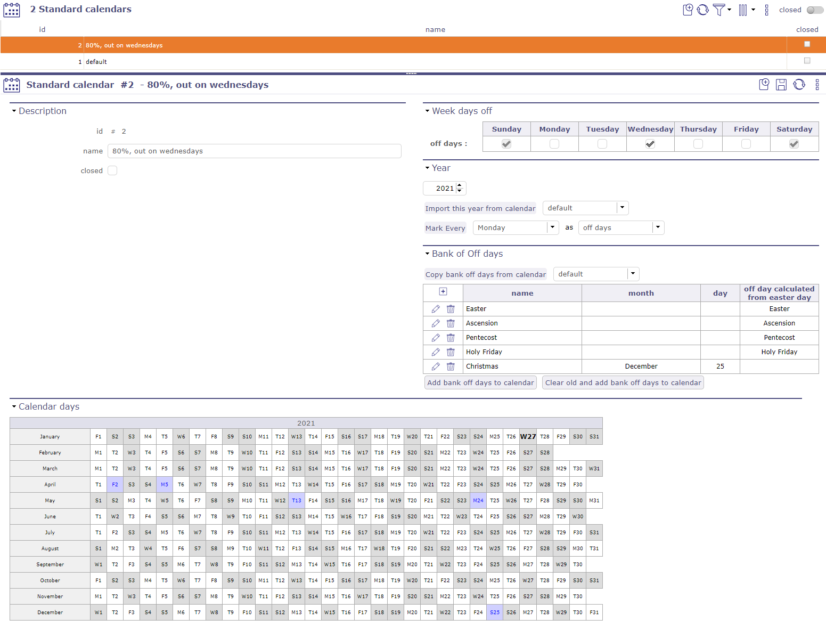Click the edit pencil for Easter row
Viewport: 826px width, 644px height.
pyautogui.click(x=436, y=309)
